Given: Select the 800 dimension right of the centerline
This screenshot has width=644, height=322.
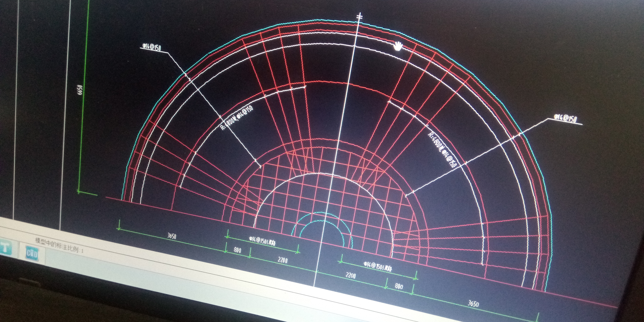Looking at the screenshot, I should [399, 286].
